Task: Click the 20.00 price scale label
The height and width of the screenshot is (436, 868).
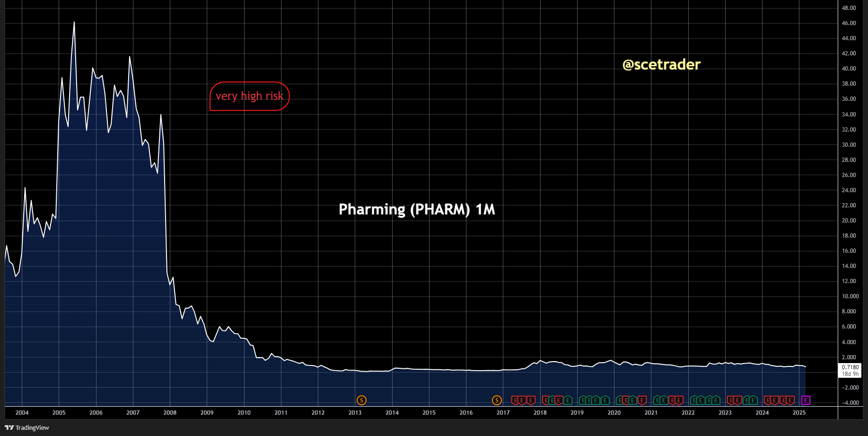Action: pos(849,221)
